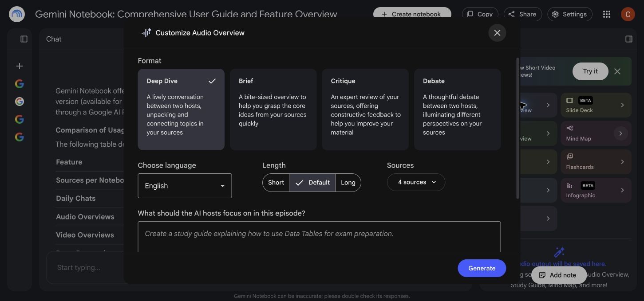The height and width of the screenshot is (301, 644).
Task: Click the fourth Google source icon
Action: click(20, 137)
